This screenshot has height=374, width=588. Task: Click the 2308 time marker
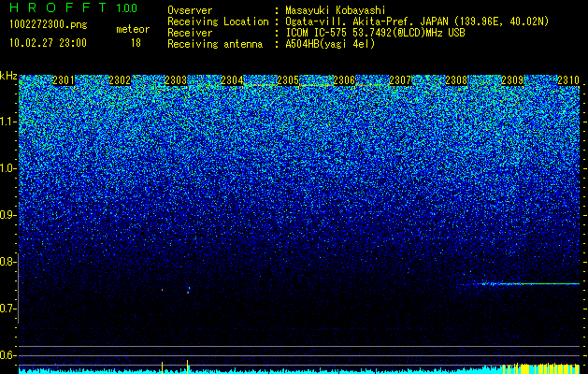(456, 80)
